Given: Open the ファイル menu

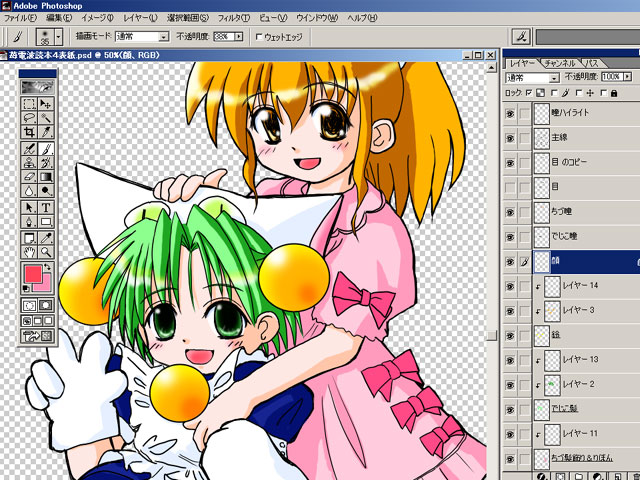Looking at the screenshot, I should point(20,18).
